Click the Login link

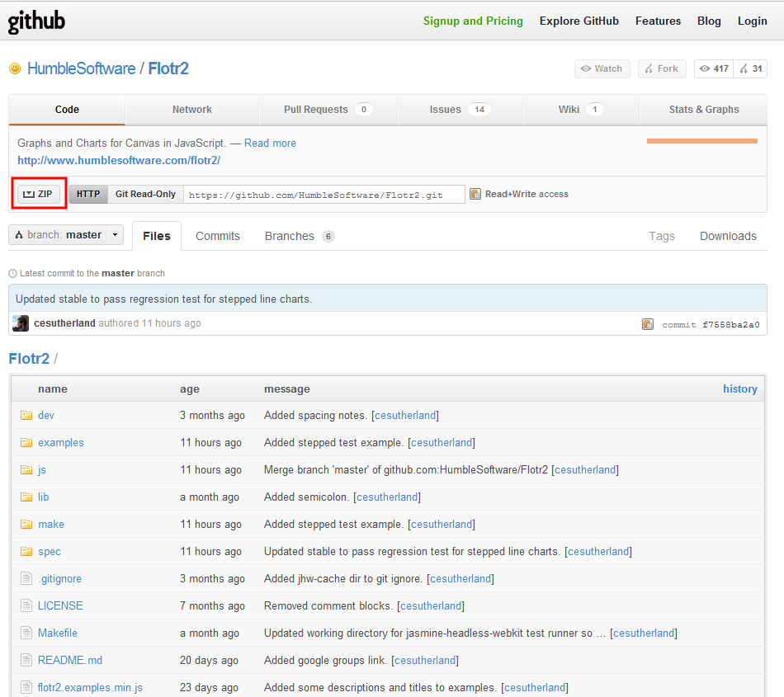click(x=752, y=21)
